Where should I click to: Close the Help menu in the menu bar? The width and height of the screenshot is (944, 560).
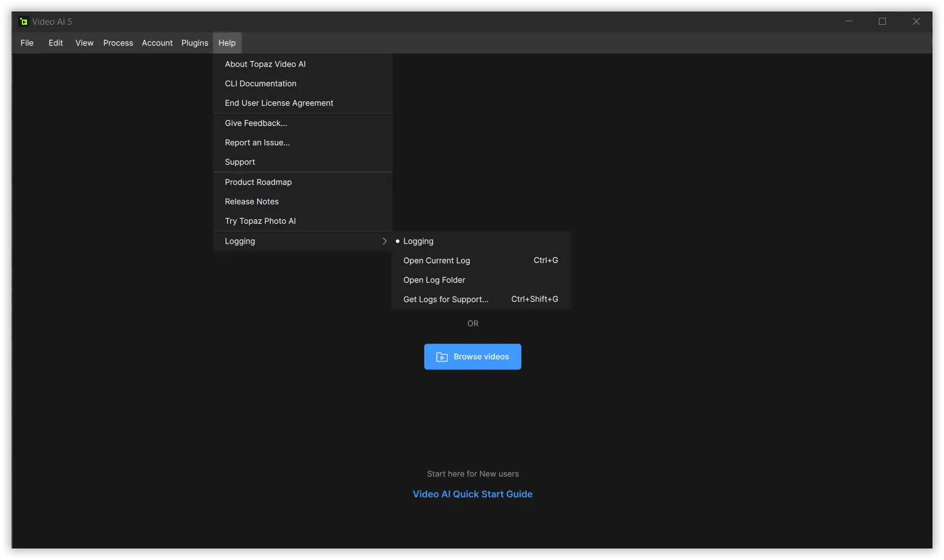click(227, 43)
